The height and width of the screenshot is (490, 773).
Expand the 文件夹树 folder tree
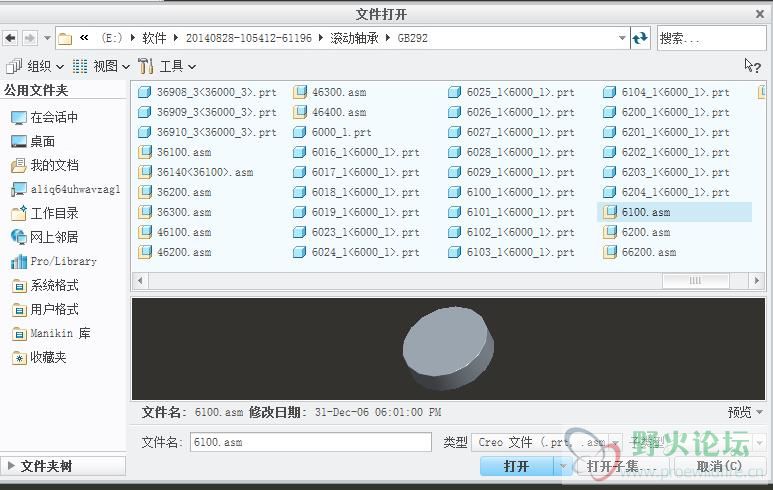[63, 466]
